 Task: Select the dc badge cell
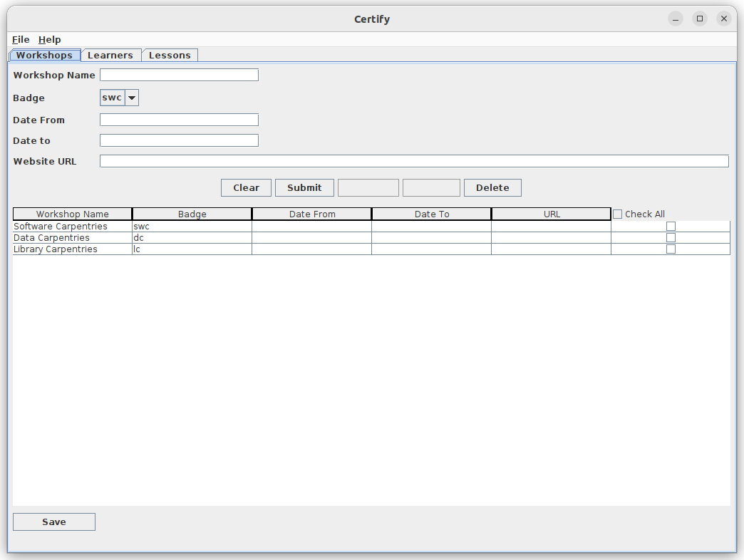[x=192, y=237]
